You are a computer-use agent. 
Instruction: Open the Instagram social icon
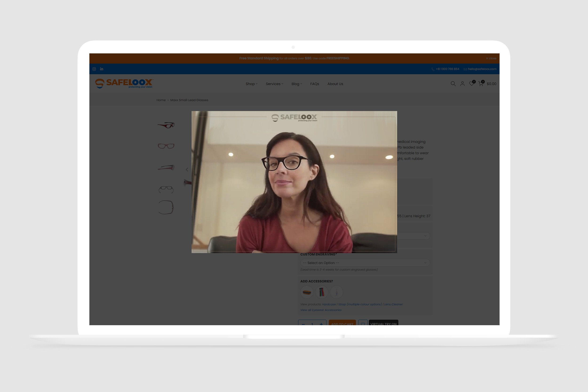click(x=94, y=69)
